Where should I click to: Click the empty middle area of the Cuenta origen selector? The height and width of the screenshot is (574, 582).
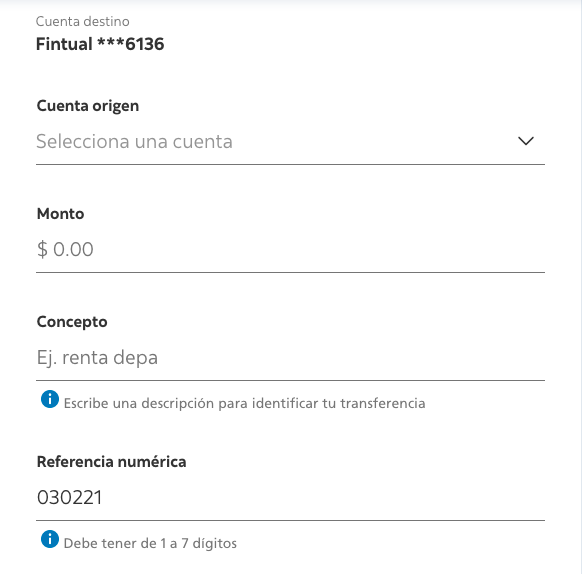pos(375,141)
